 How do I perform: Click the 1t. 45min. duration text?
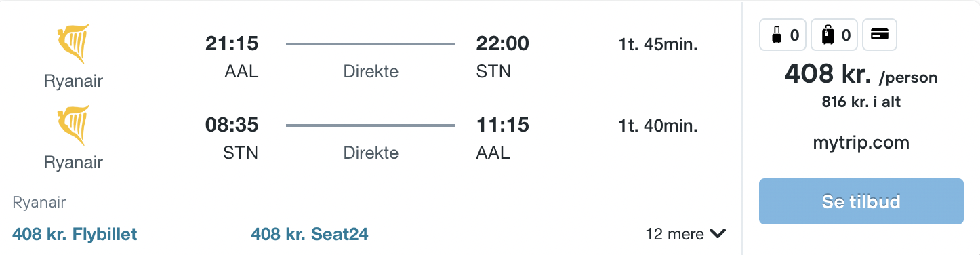[658, 45]
